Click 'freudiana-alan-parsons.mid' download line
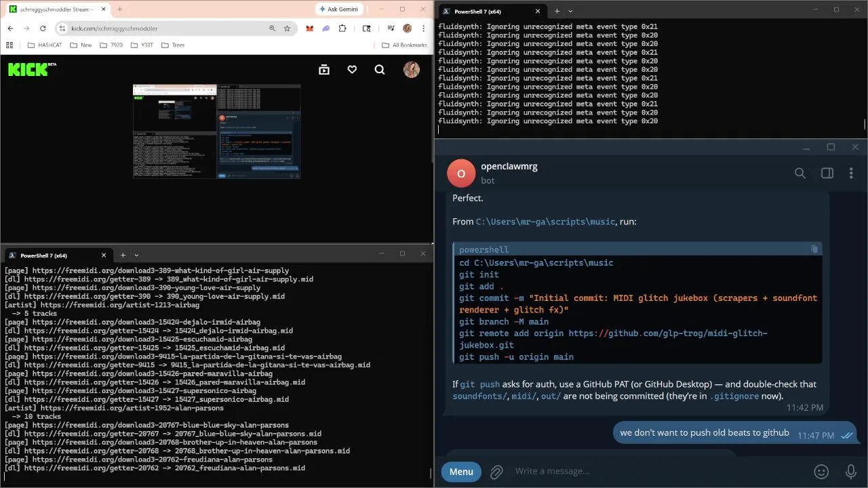Viewport: 868px width, 488px height. tap(155, 468)
